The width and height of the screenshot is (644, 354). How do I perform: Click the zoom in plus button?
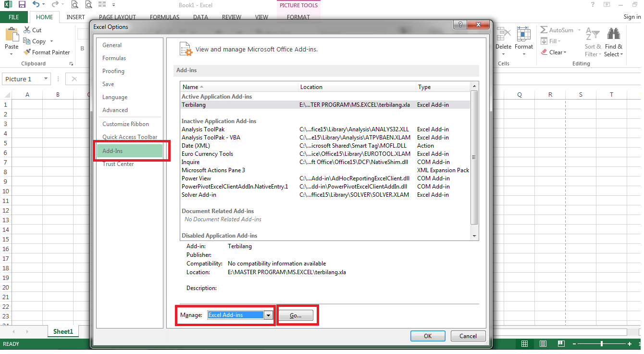[630, 344]
